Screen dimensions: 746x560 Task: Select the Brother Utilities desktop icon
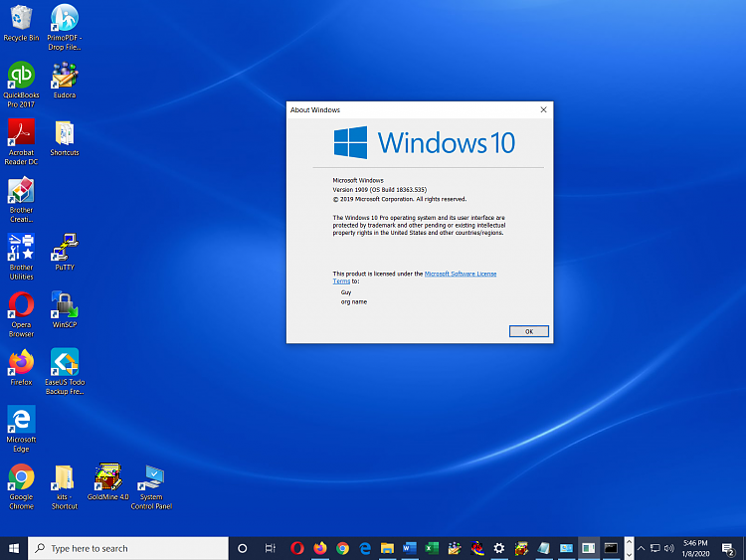[x=21, y=257]
